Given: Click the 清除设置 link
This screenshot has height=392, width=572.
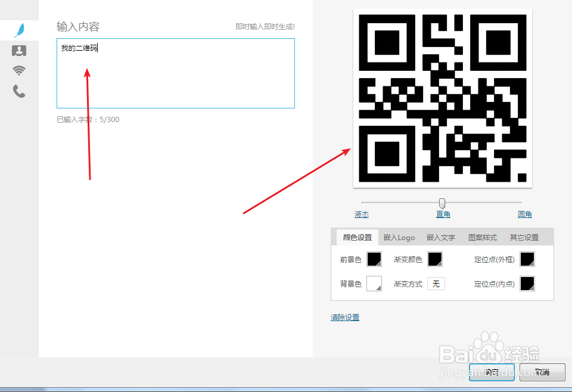Looking at the screenshot, I should pos(345,318).
